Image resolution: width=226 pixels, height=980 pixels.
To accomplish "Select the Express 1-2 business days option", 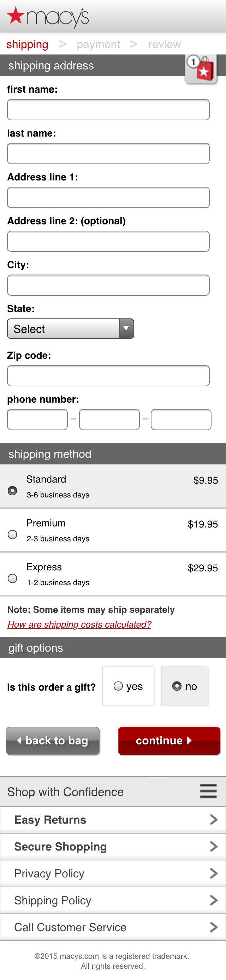I will pos(12,578).
